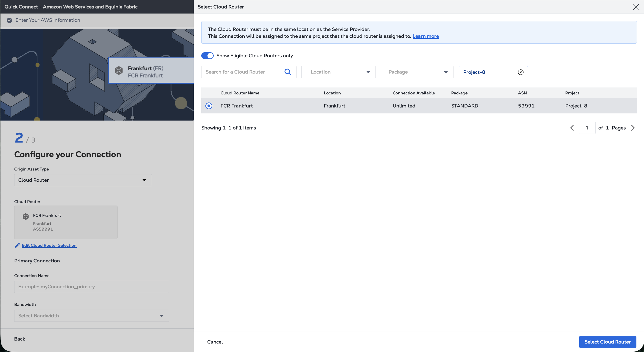Image resolution: width=644 pixels, height=352 pixels.
Task: Select the FCR Frankfurt radio button
Action: pos(209,106)
